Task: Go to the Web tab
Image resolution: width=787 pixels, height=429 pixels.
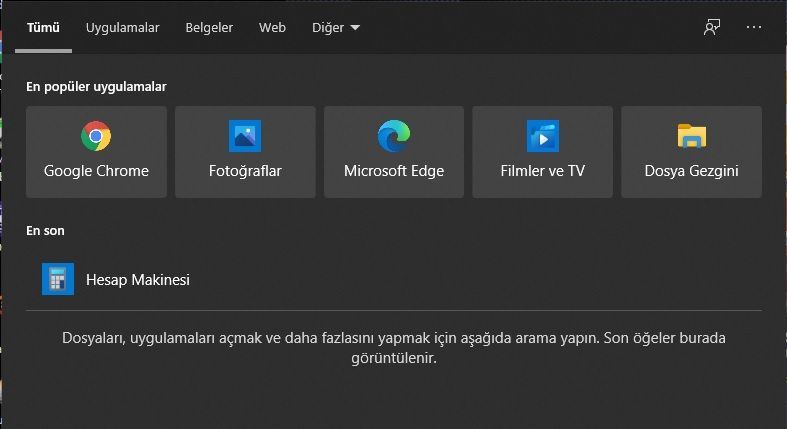Action: pos(273,27)
